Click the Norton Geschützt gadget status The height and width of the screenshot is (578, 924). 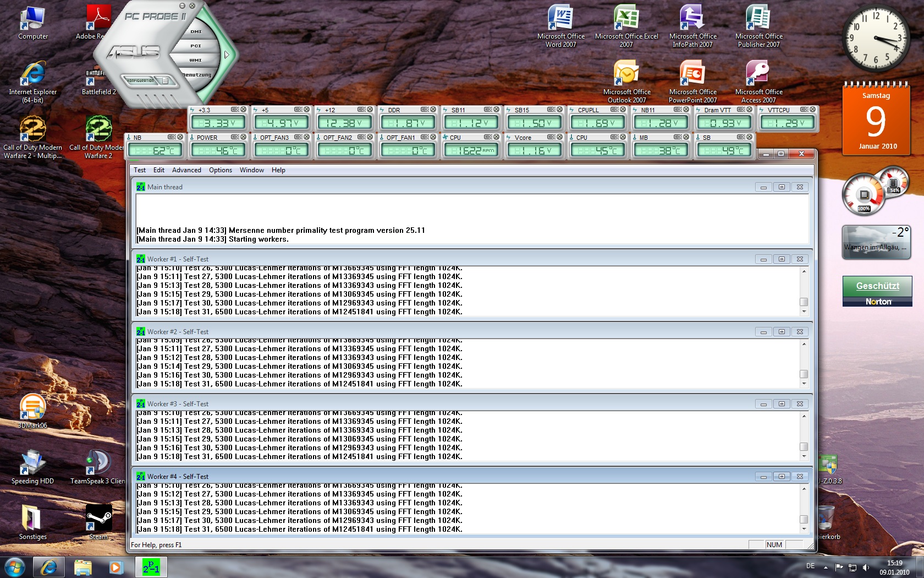click(x=877, y=286)
